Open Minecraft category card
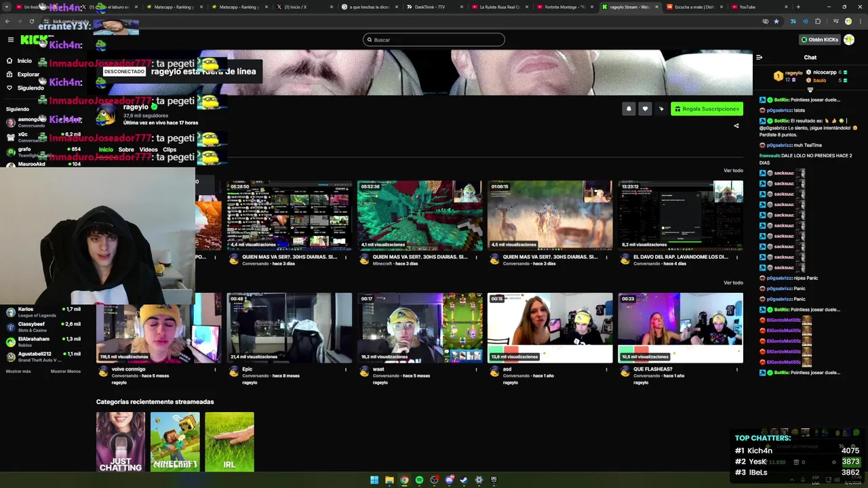The image size is (868, 488). coord(175,442)
